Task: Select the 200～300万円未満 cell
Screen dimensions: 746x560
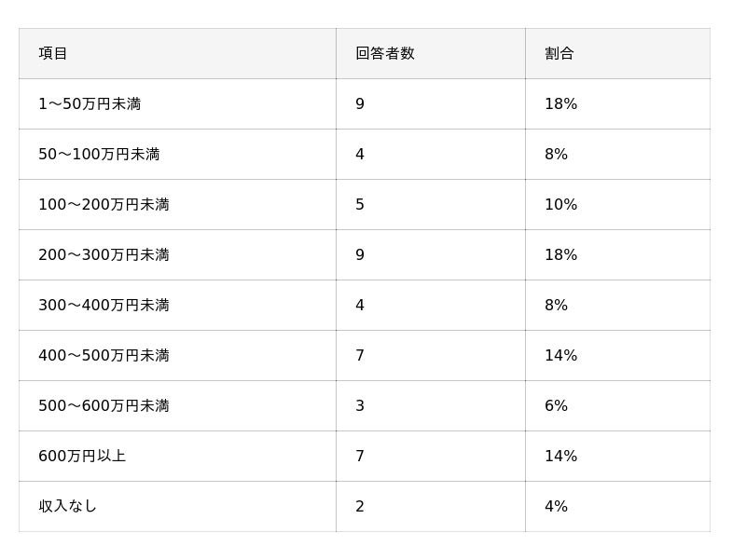Action: 104,255
